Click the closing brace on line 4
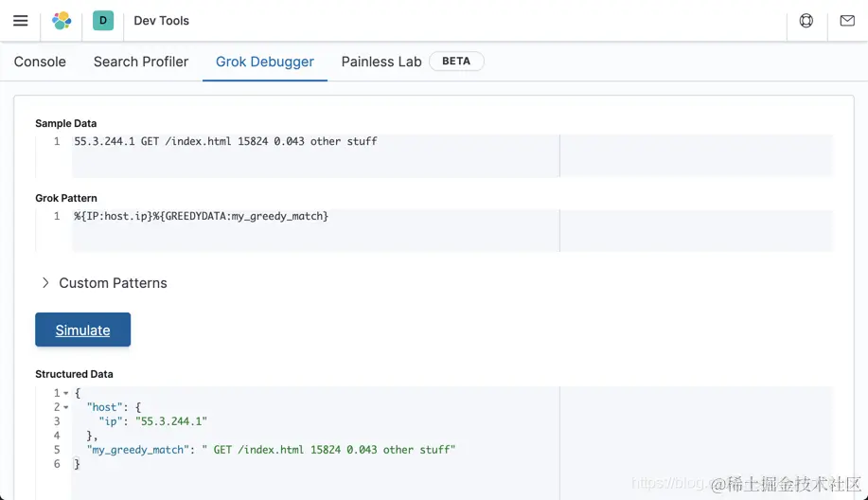Image resolution: width=868 pixels, height=500 pixels. [92, 436]
